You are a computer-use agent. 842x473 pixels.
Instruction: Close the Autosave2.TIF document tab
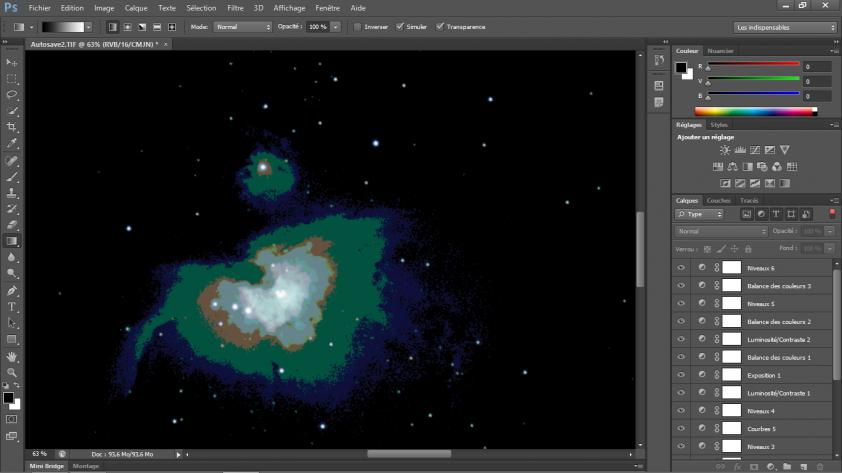pyautogui.click(x=166, y=44)
